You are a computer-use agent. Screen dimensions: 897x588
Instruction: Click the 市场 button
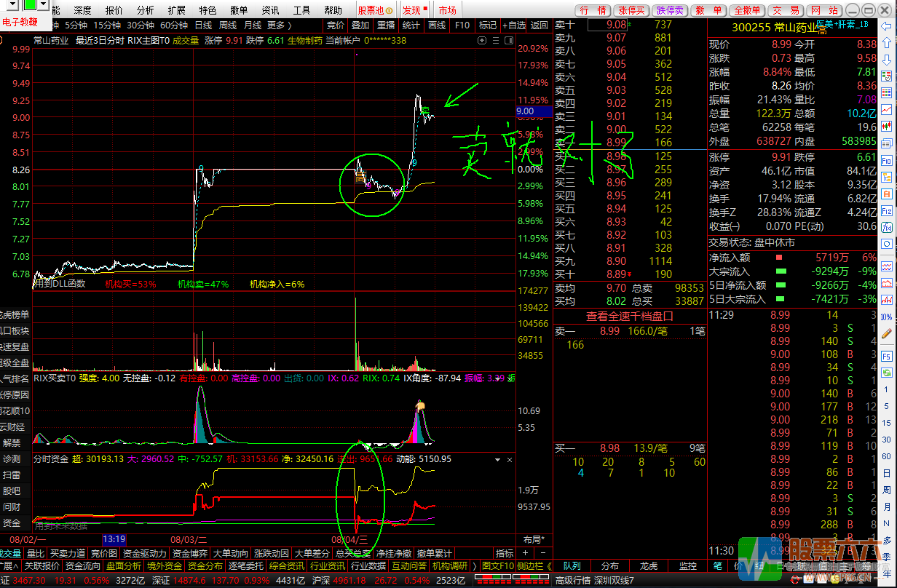[x=447, y=10]
